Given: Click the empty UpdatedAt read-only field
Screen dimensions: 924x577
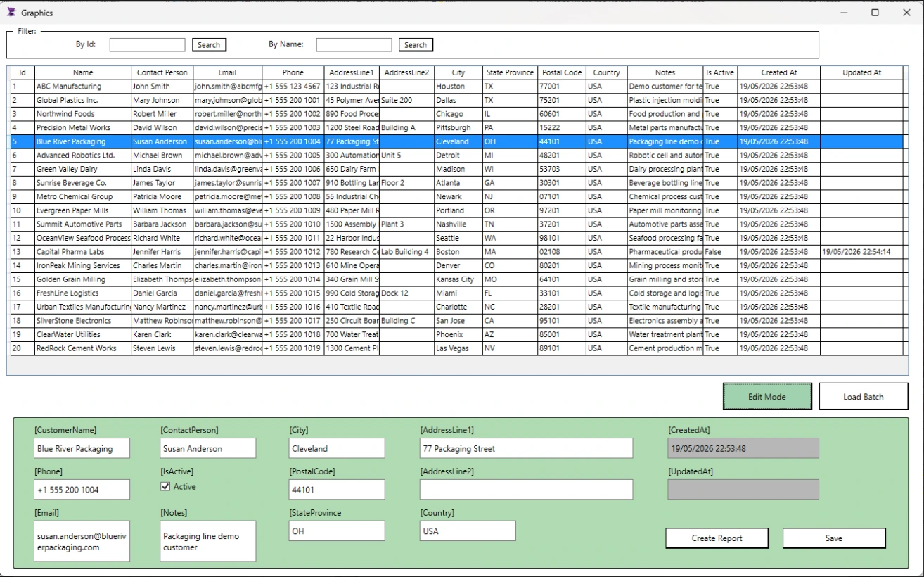Looking at the screenshot, I should click(743, 490).
